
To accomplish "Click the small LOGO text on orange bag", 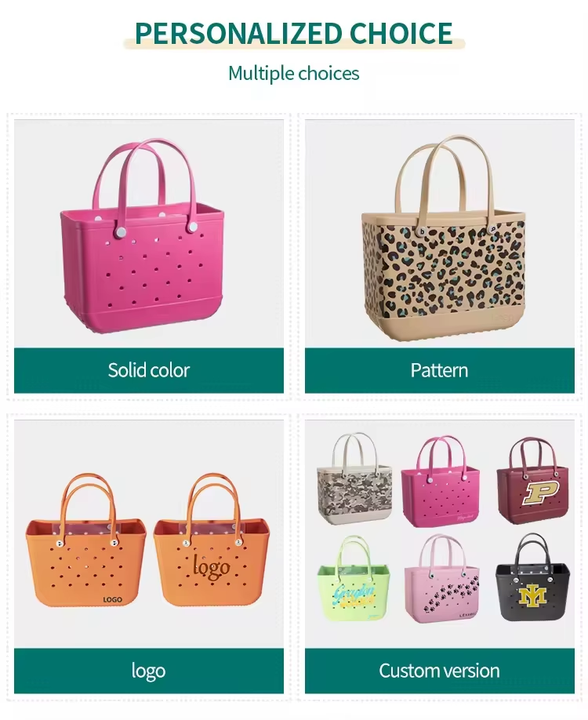I will pos(112,599).
